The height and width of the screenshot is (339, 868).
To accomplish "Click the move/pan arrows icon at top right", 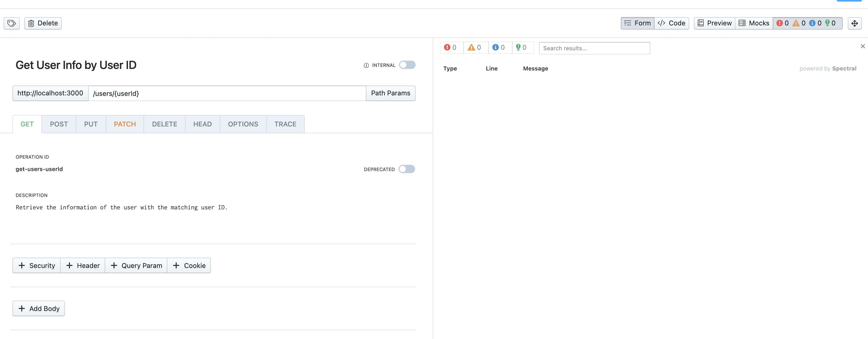I will (855, 23).
